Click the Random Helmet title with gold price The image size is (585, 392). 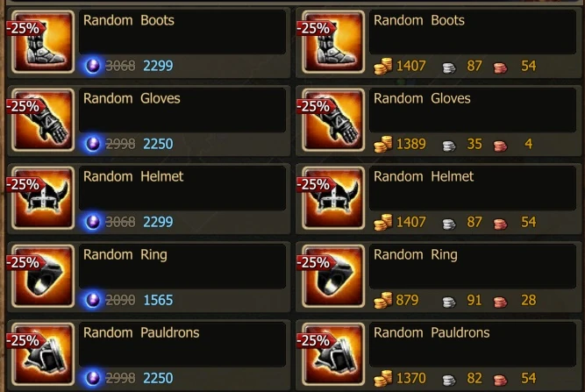424,176
